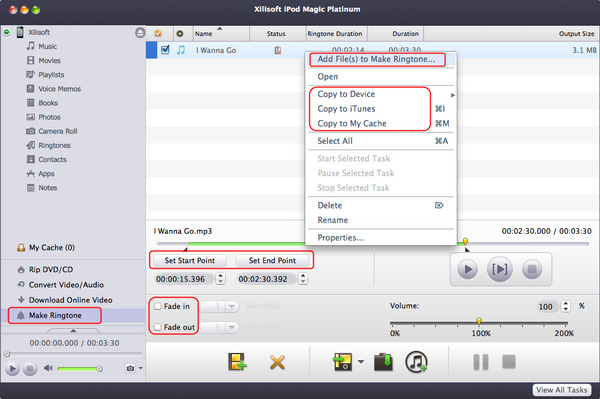The width and height of the screenshot is (600, 399).
Task: Click the orange X remove icon
Action: tap(277, 362)
